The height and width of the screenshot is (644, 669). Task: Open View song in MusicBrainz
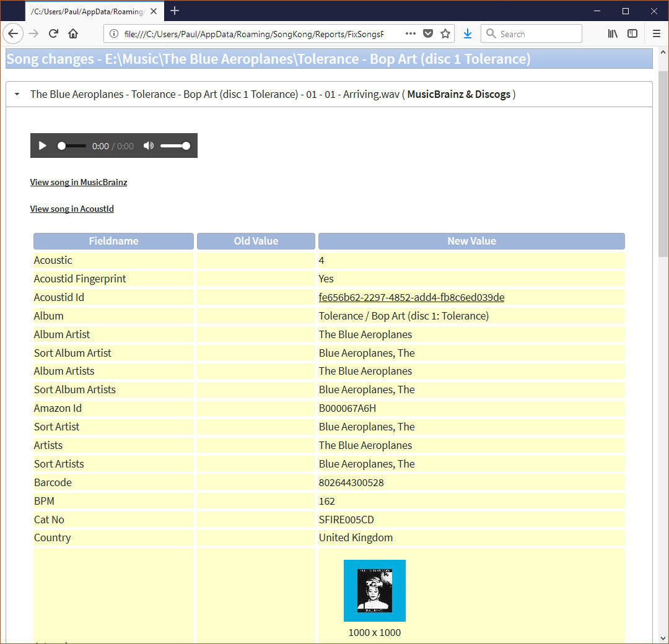pos(78,182)
